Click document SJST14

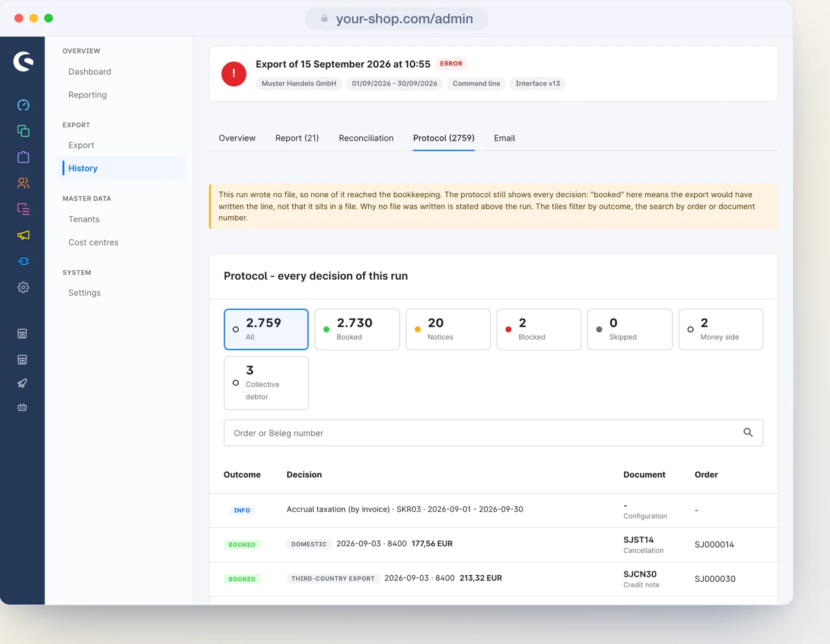[x=639, y=540]
